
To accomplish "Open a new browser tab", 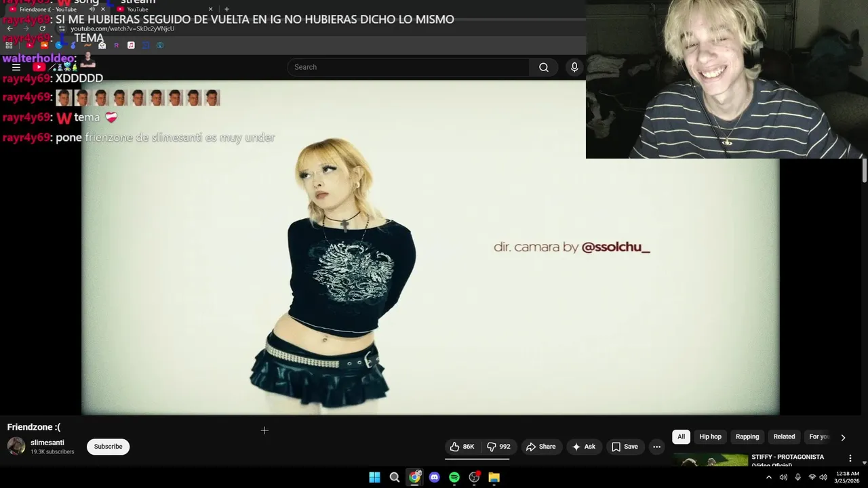I will [226, 9].
